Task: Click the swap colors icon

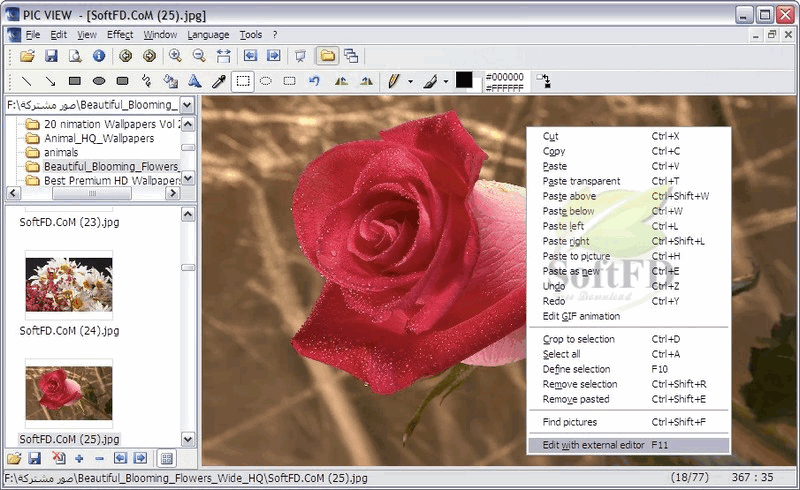Action: [x=543, y=81]
